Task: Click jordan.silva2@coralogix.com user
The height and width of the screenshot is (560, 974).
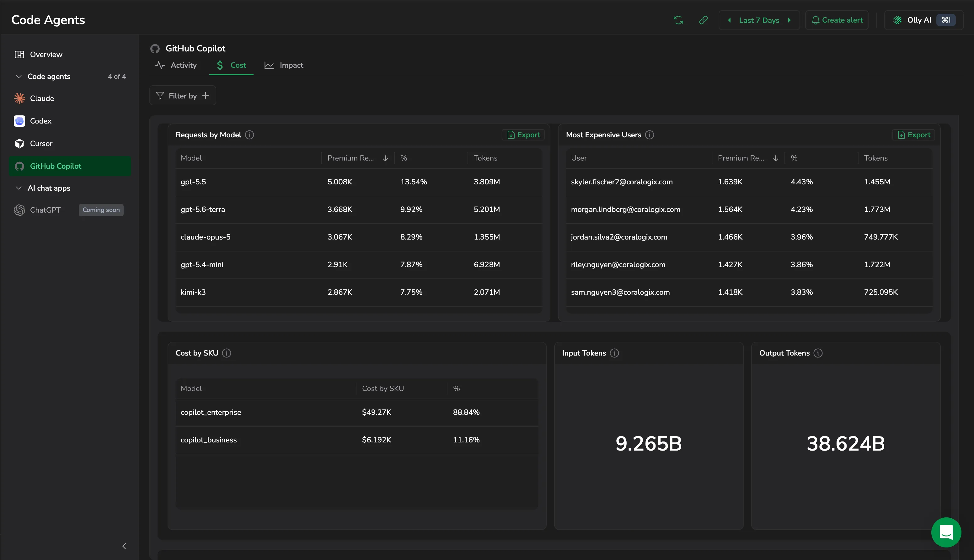Action: (619, 237)
